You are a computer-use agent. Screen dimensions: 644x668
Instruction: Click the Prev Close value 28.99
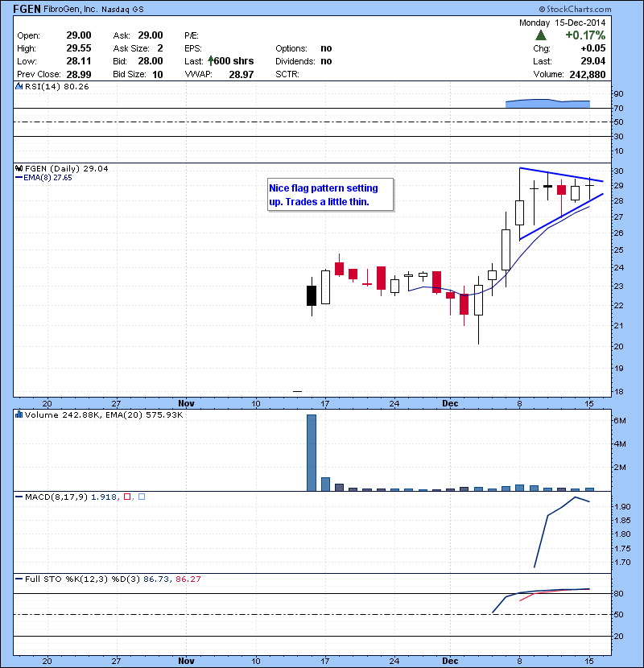[x=79, y=75]
